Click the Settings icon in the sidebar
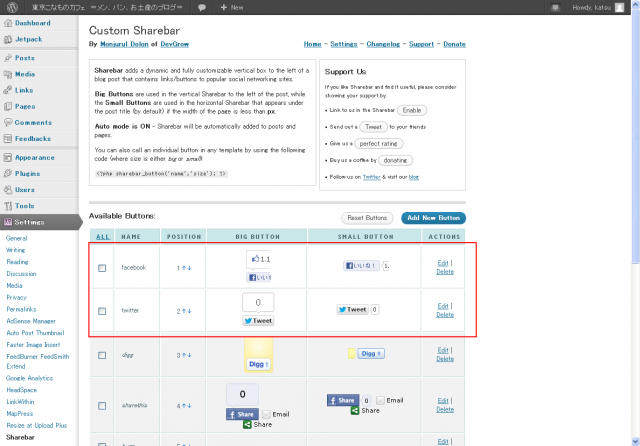 coord(8,222)
